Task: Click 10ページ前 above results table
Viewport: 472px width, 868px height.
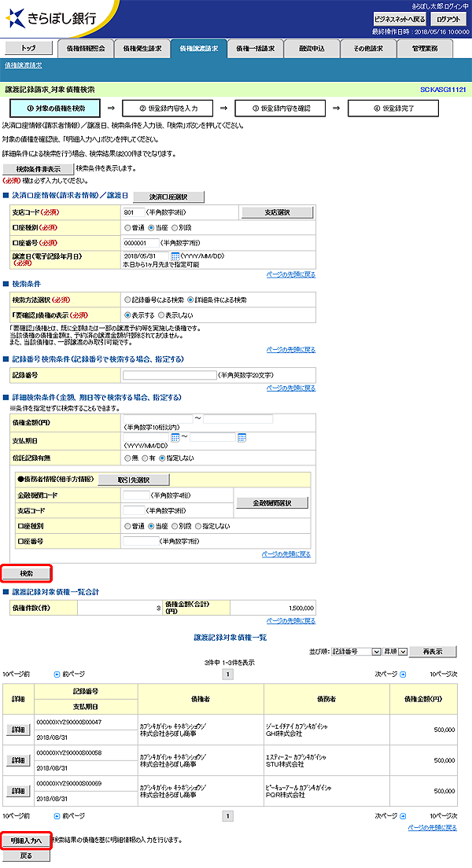Action: (16, 675)
